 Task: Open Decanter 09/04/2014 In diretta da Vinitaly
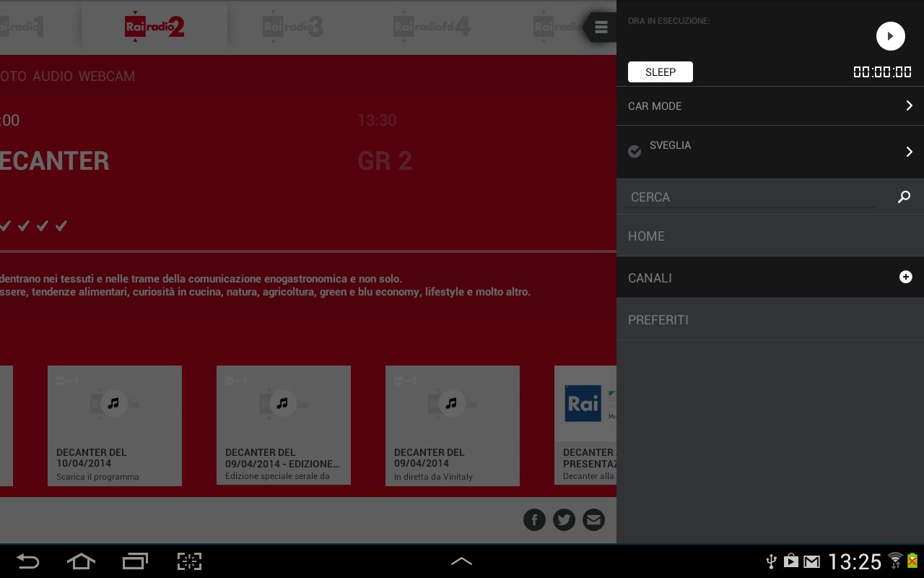453,426
